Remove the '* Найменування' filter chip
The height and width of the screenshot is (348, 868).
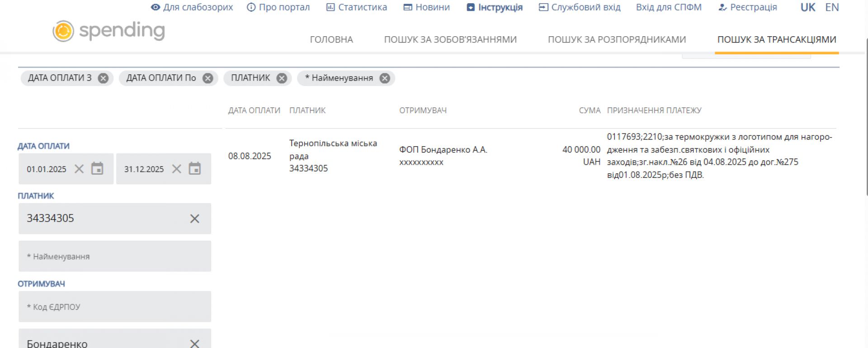(x=385, y=78)
